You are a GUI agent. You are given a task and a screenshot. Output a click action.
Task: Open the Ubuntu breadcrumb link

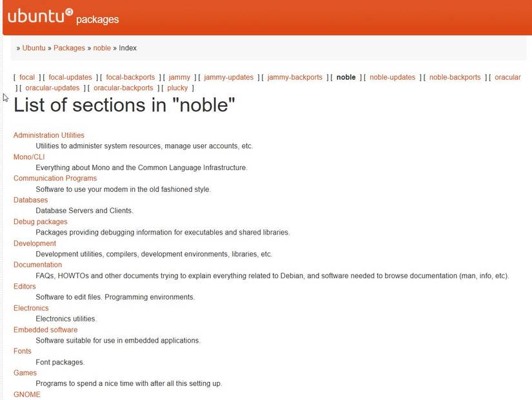tap(34, 48)
